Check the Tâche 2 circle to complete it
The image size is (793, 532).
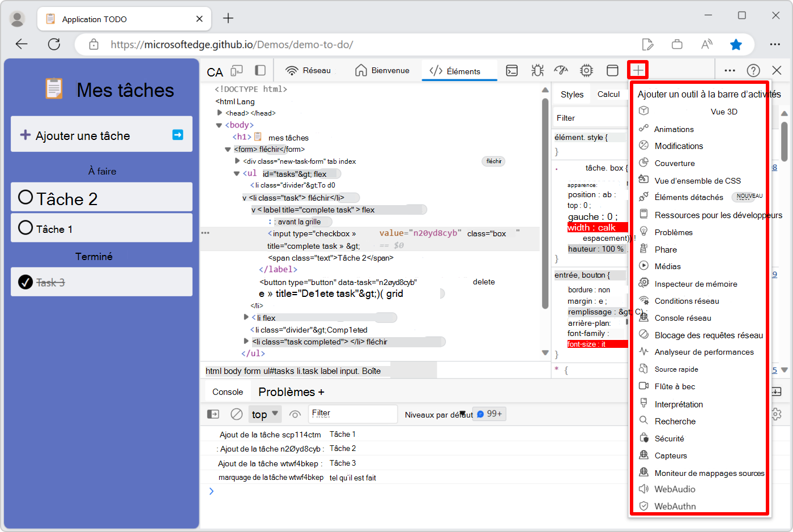click(x=25, y=197)
